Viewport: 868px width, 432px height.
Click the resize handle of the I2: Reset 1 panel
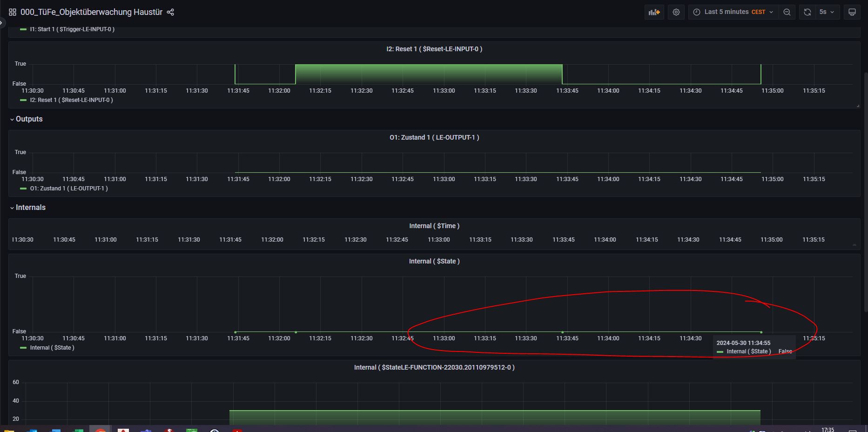(858, 106)
